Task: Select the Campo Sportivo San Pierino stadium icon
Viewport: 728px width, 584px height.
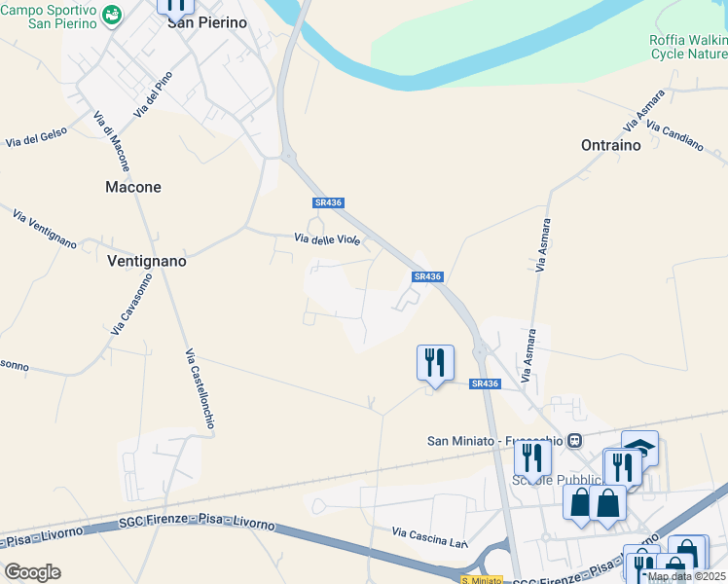Action: 111,15
